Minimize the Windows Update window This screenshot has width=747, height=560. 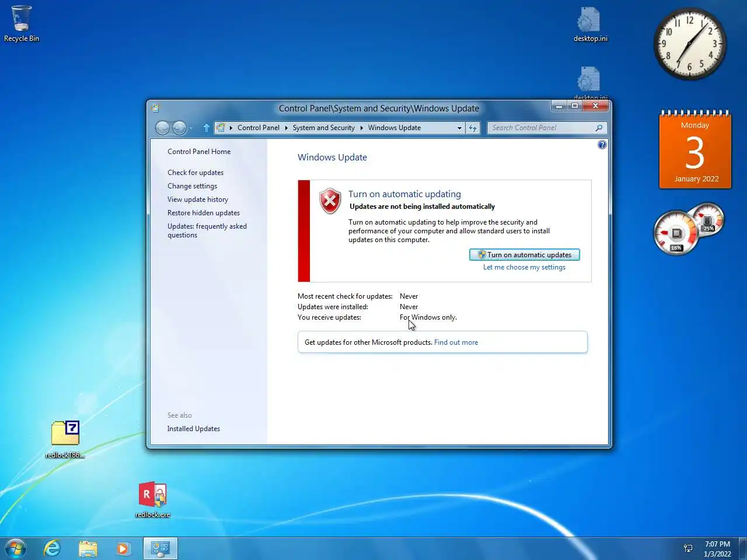(x=559, y=106)
